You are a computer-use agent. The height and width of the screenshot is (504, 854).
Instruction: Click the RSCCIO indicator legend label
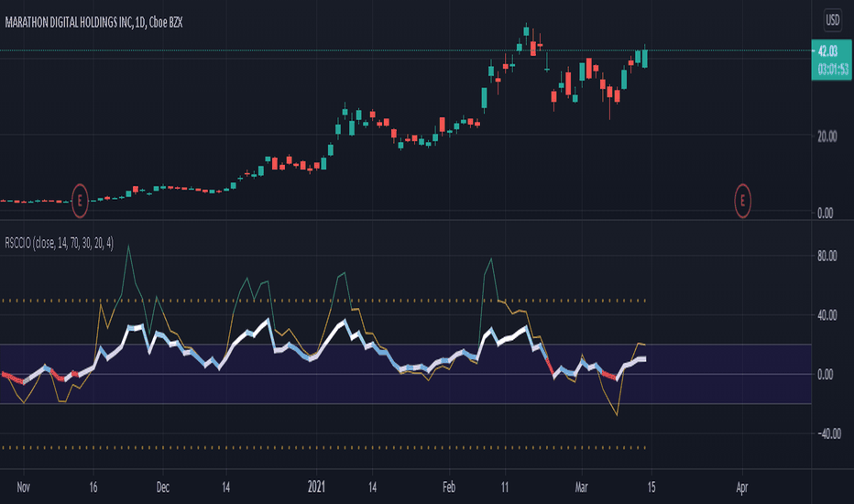click(x=60, y=243)
